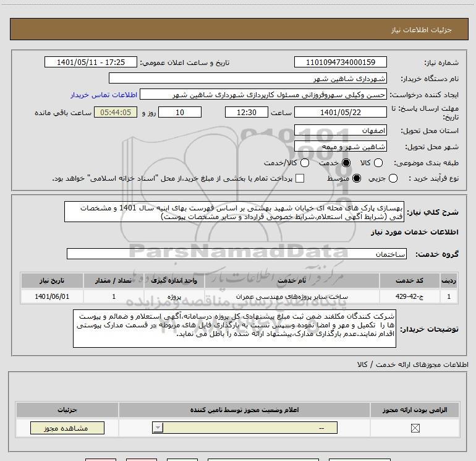Click the request creator name field
The width and height of the screenshot is (476, 461).
coord(263,95)
